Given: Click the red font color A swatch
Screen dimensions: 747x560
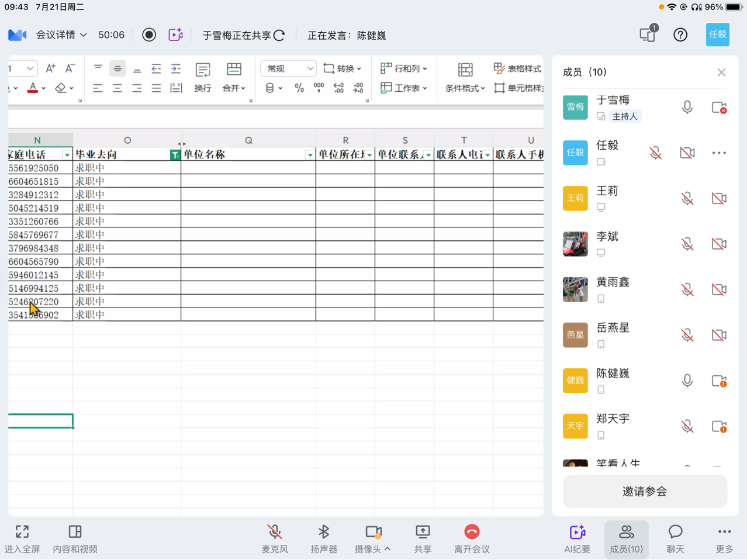Looking at the screenshot, I should tap(33, 88).
